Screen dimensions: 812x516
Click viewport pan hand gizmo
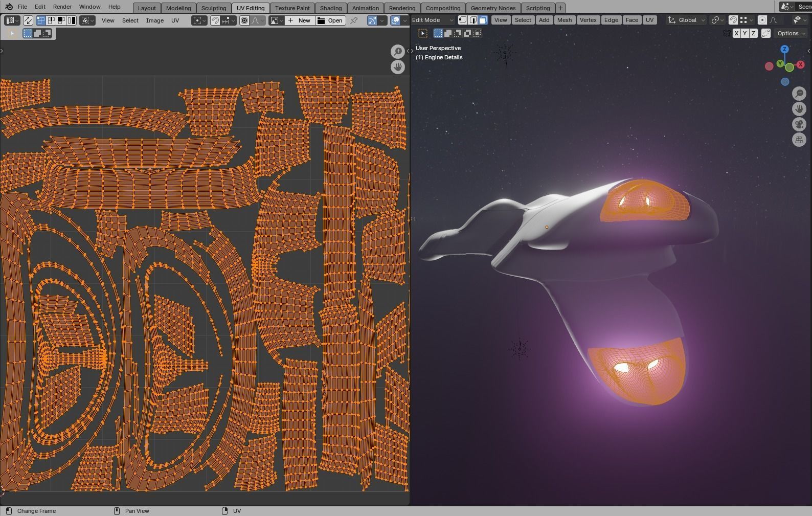(x=799, y=108)
